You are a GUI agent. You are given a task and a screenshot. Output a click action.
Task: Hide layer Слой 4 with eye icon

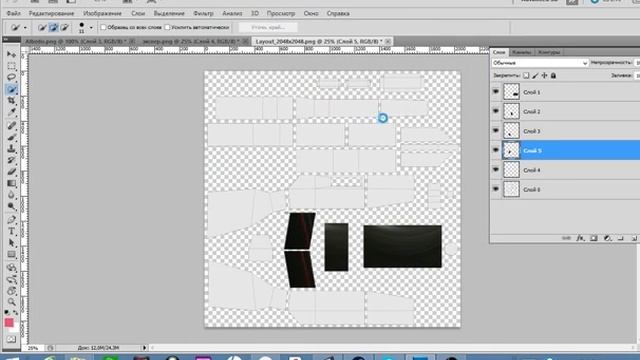point(496,169)
